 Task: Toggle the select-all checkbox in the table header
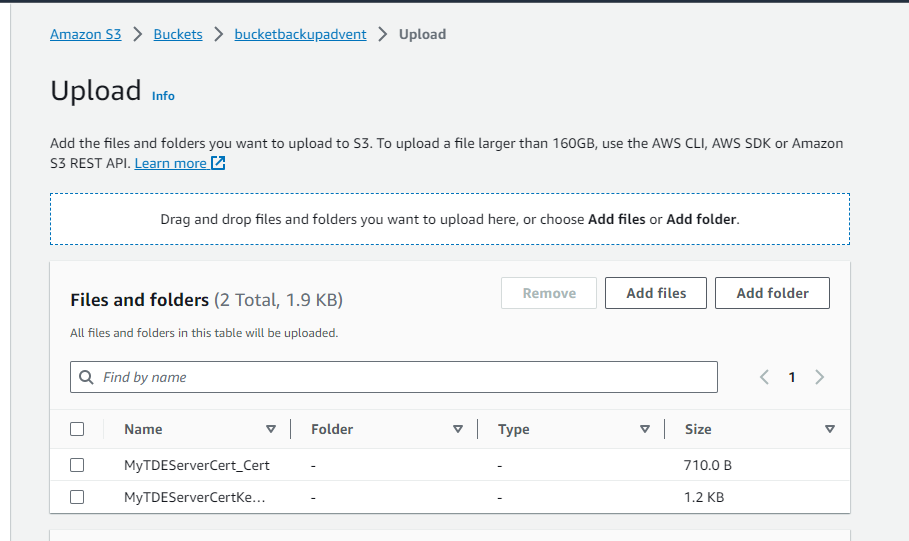[77, 429]
